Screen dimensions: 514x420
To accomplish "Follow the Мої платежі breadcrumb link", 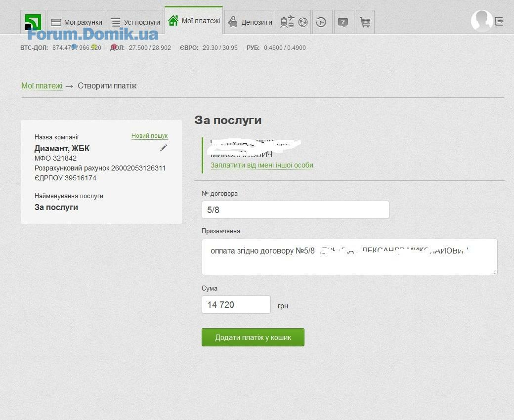I will [x=42, y=86].
